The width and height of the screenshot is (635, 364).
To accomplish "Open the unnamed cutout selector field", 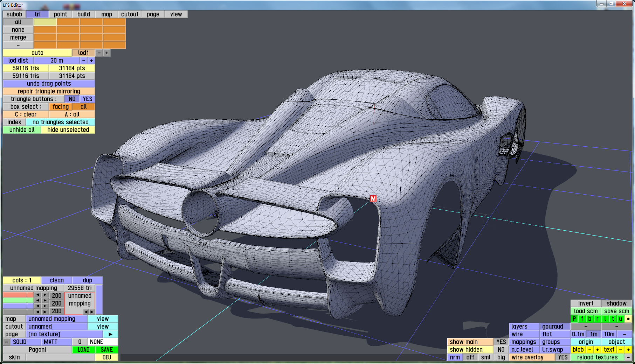I will (57, 327).
